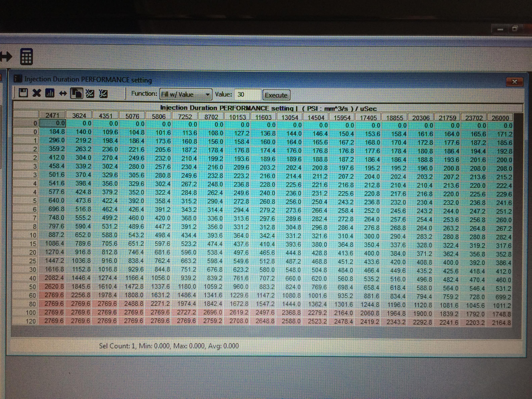Select column header 11603
This screenshot has width=532, height=399.
(264, 117)
